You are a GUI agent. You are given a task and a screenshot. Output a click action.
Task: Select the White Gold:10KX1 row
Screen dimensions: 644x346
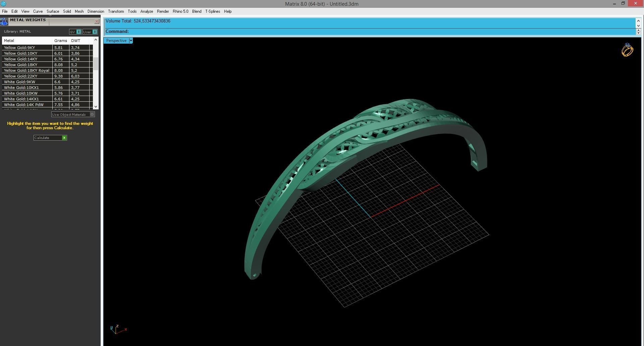point(47,88)
